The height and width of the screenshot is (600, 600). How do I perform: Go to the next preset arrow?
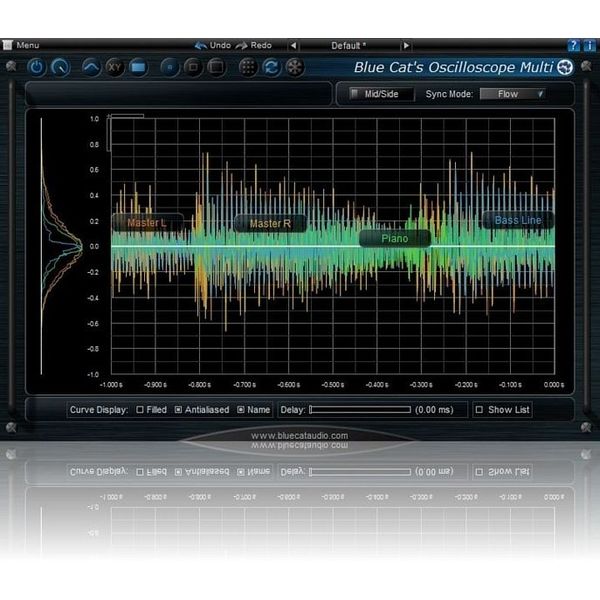point(406,46)
